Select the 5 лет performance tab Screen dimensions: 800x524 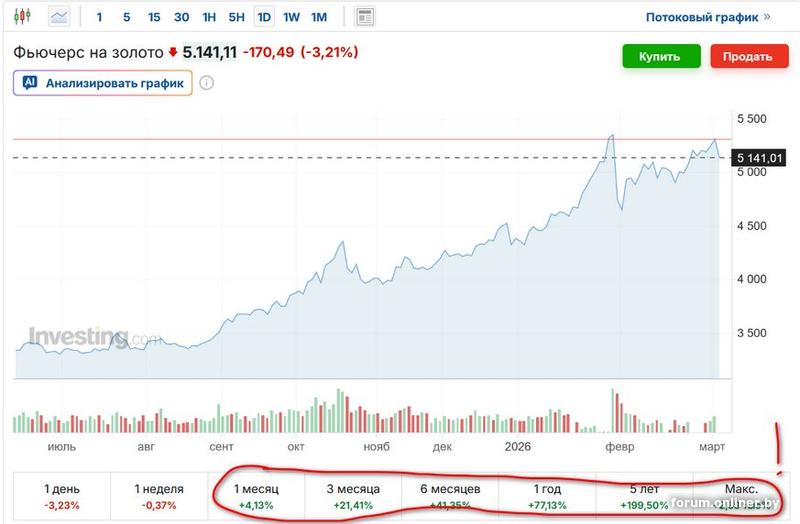point(642,495)
